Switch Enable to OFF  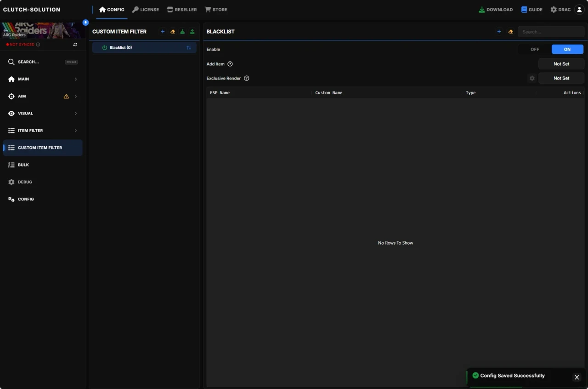(x=535, y=49)
